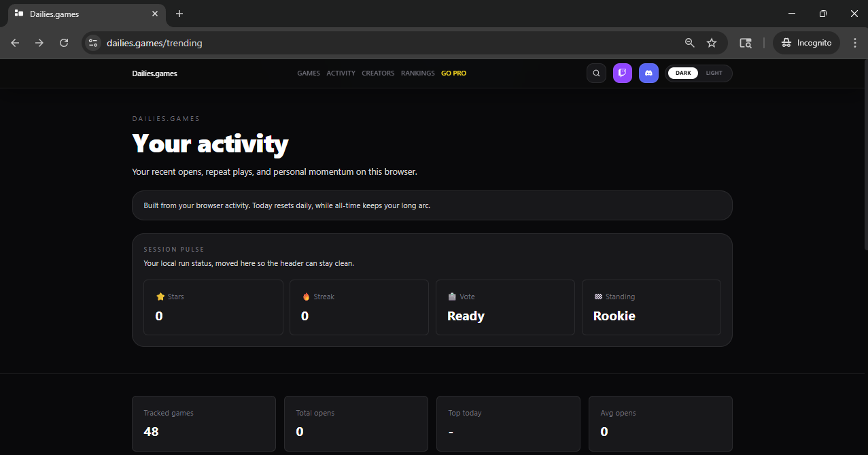Select the Dailies.games browser tab
Screen dimensions: 868x455
click(x=87, y=14)
